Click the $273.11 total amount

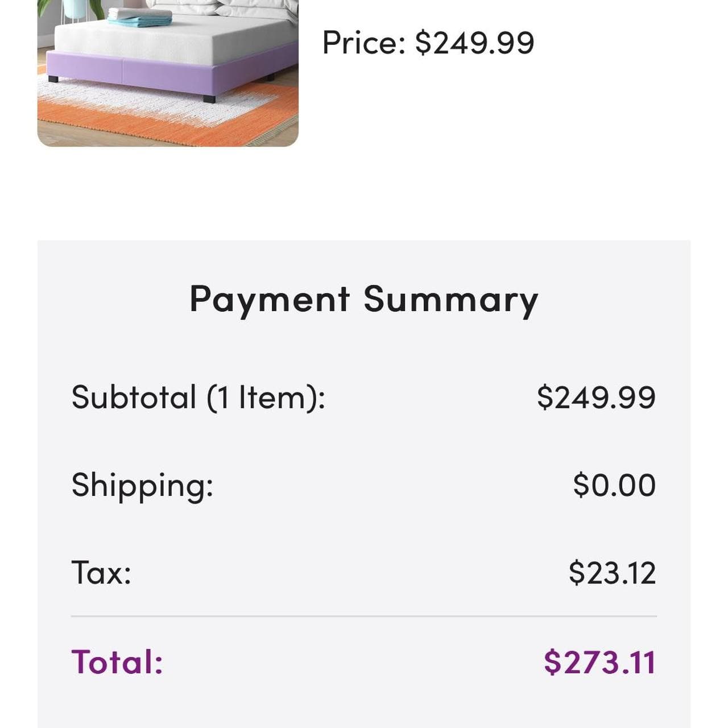(599, 662)
